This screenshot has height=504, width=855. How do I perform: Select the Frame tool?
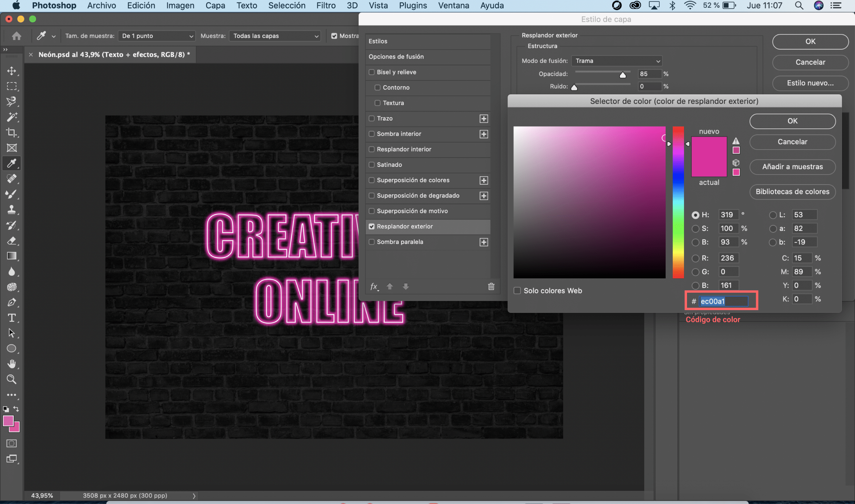click(x=12, y=148)
